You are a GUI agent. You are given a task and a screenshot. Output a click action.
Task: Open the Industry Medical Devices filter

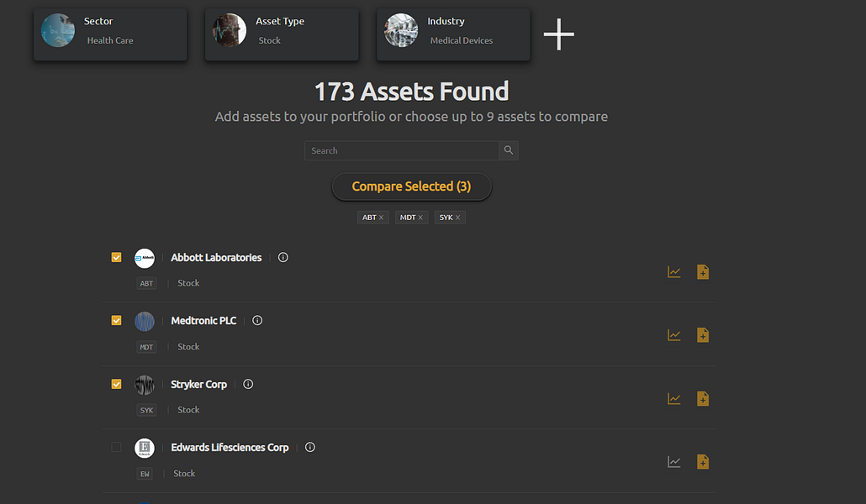(x=452, y=35)
